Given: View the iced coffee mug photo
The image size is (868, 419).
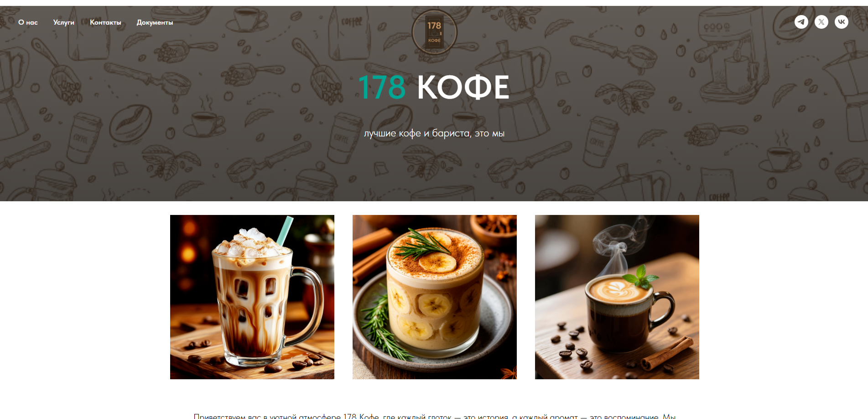Looking at the screenshot, I should tap(252, 297).
